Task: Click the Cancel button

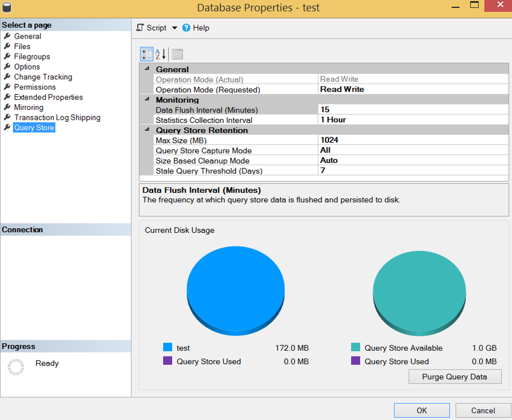Action: [483, 410]
